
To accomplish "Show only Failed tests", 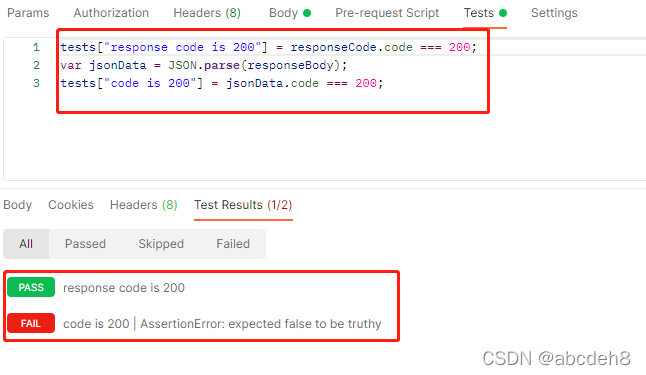I will tap(233, 244).
